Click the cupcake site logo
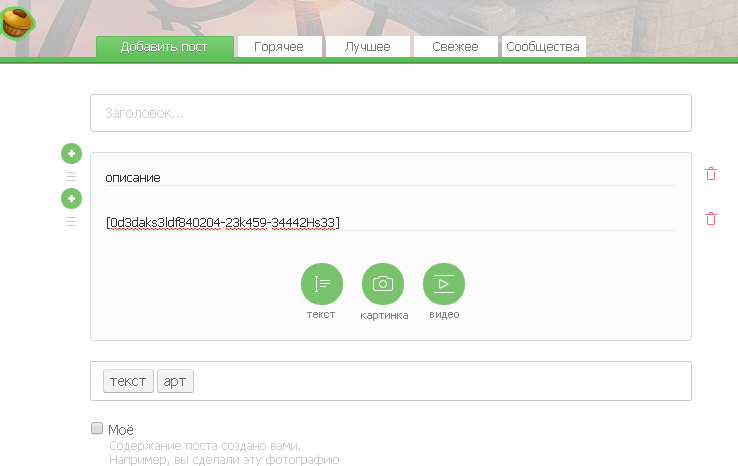The height and width of the screenshot is (466, 738). (17, 22)
